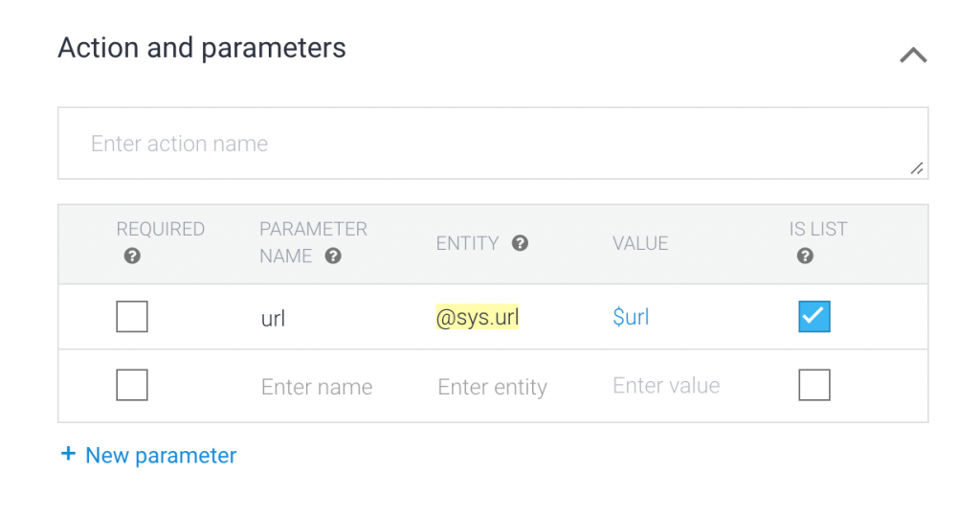
Task: Tick the required checkbox in the empty row
Action: click(x=132, y=385)
